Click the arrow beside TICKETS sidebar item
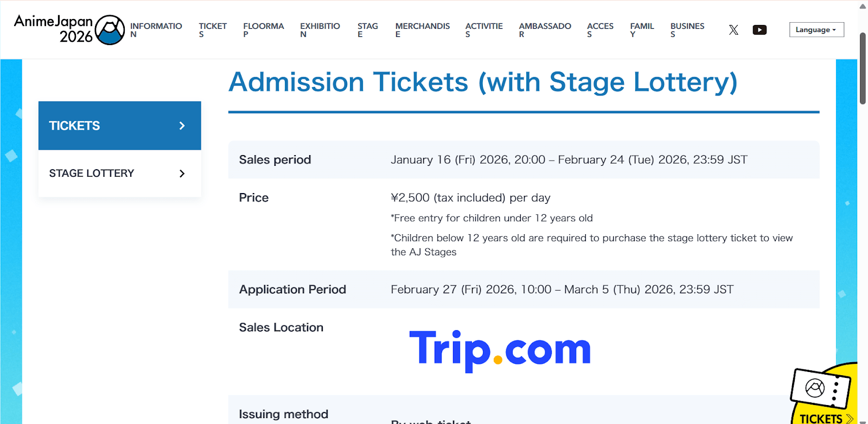The width and height of the screenshot is (868, 424). [182, 126]
